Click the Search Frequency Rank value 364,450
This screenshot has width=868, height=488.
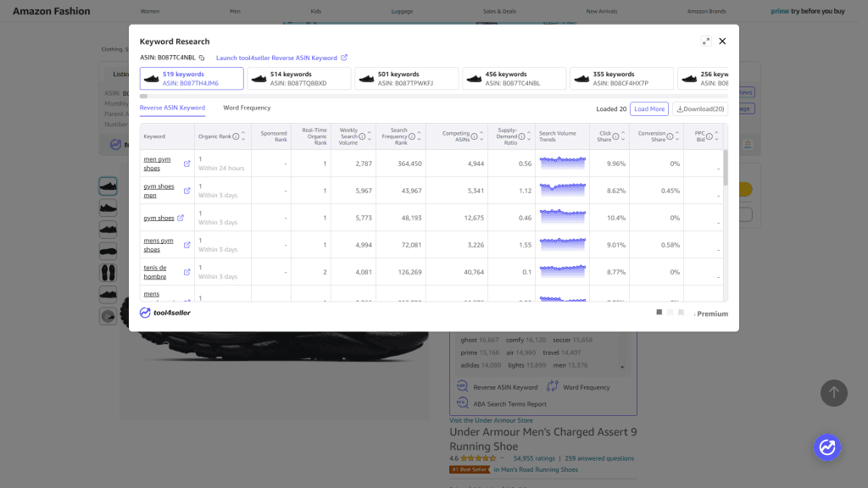pyautogui.click(x=409, y=164)
